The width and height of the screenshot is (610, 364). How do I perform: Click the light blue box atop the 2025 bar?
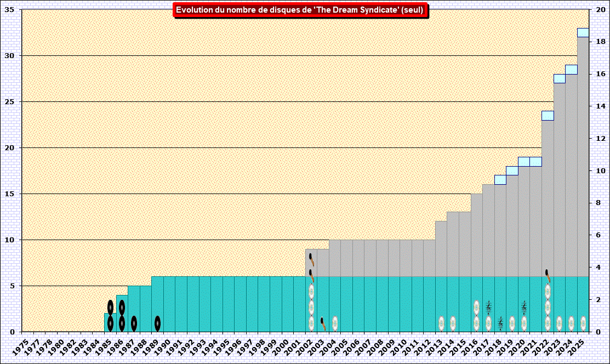[x=583, y=32]
